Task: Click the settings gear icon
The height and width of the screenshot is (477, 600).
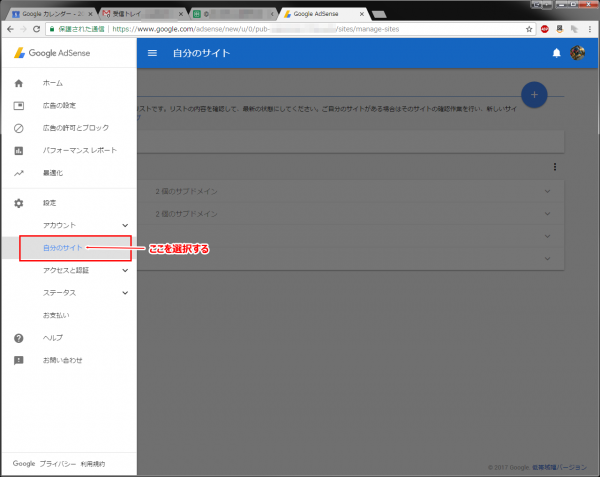Action: pyautogui.click(x=18, y=203)
